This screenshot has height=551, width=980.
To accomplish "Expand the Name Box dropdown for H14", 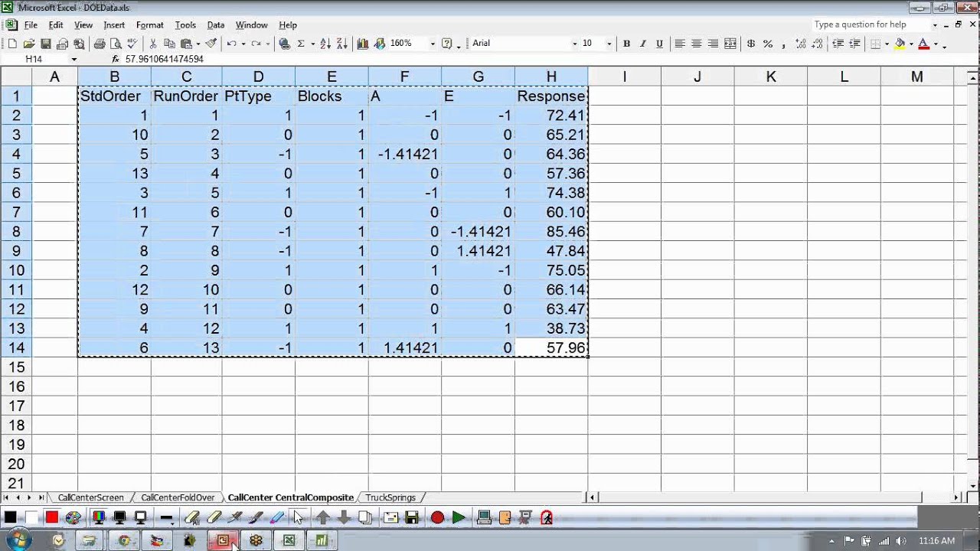I will (x=73, y=59).
